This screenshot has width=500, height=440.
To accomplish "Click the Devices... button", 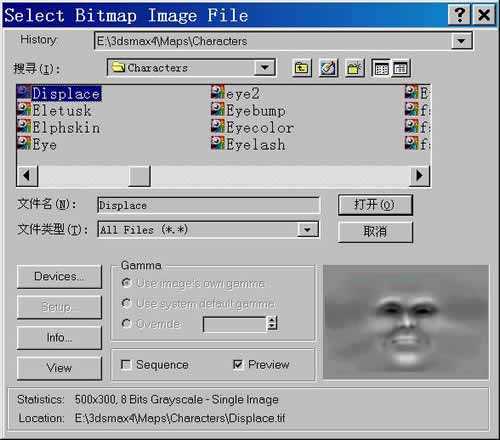I will pyautogui.click(x=59, y=277).
